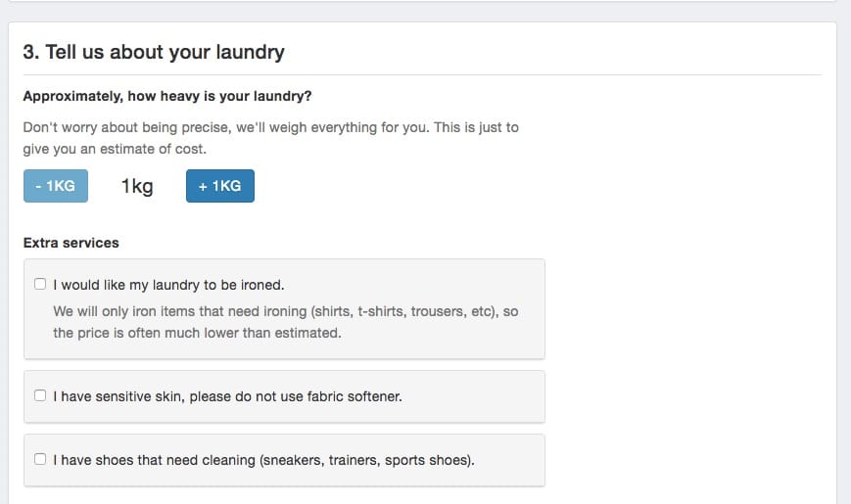Image resolution: width=851 pixels, height=504 pixels.
Task: Increase laundry weight with the + 1KG button
Action: [x=219, y=186]
